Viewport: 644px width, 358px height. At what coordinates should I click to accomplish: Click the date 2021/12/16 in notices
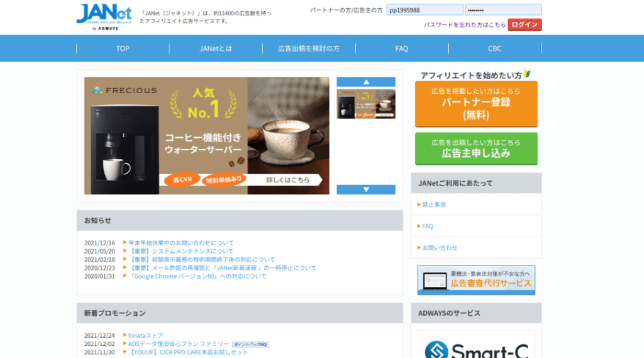(x=99, y=243)
